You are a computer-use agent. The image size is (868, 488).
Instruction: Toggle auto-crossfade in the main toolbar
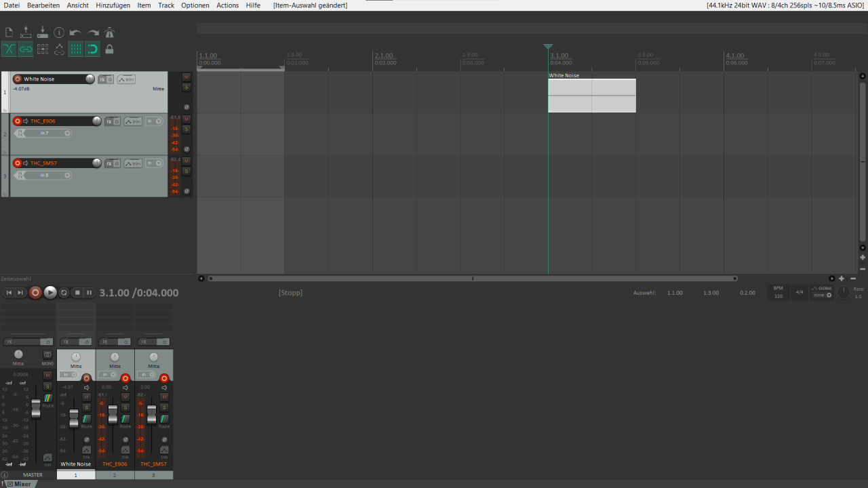(x=9, y=49)
